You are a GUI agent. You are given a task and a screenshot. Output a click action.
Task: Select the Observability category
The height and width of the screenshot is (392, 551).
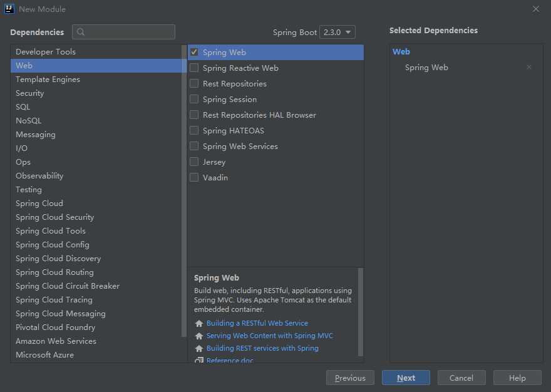96,175
